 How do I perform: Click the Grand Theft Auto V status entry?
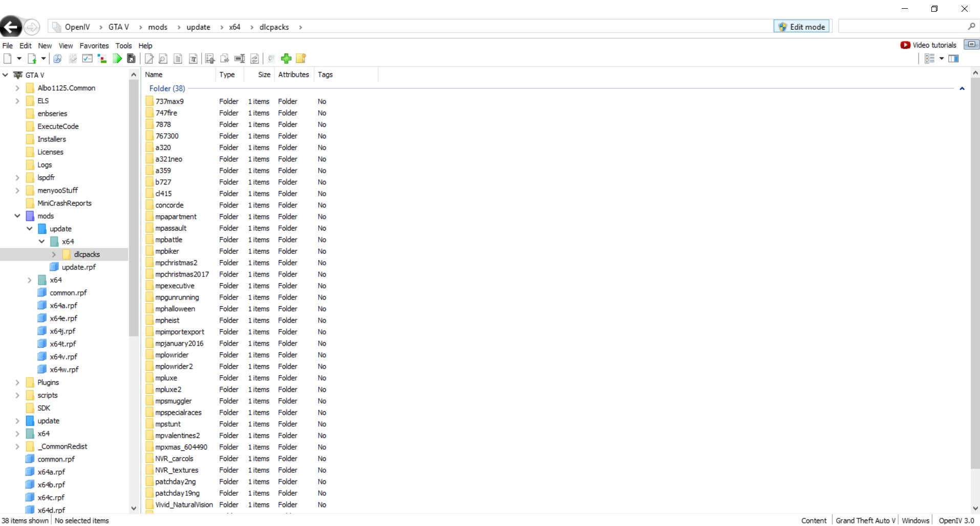coord(865,520)
